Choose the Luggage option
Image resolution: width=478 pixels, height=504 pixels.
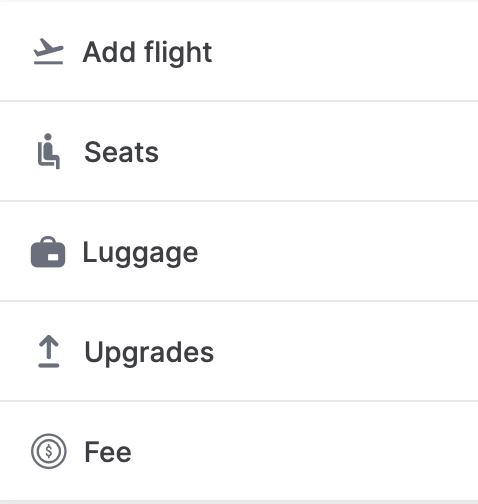pyautogui.click(x=239, y=251)
